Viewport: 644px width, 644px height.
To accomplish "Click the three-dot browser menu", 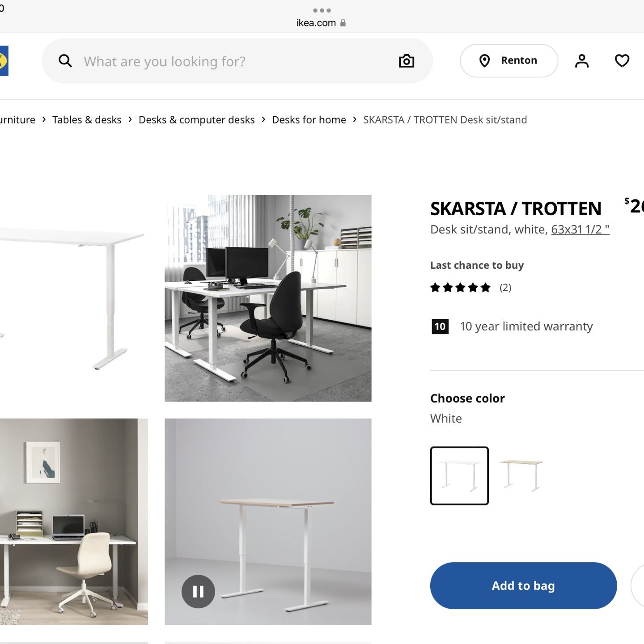I will [x=322, y=10].
